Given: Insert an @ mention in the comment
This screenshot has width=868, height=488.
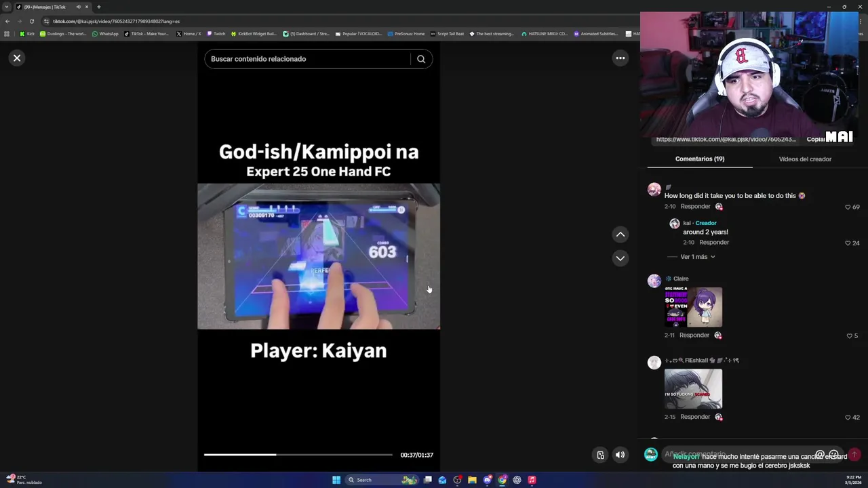Looking at the screenshot, I should [x=820, y=455].
